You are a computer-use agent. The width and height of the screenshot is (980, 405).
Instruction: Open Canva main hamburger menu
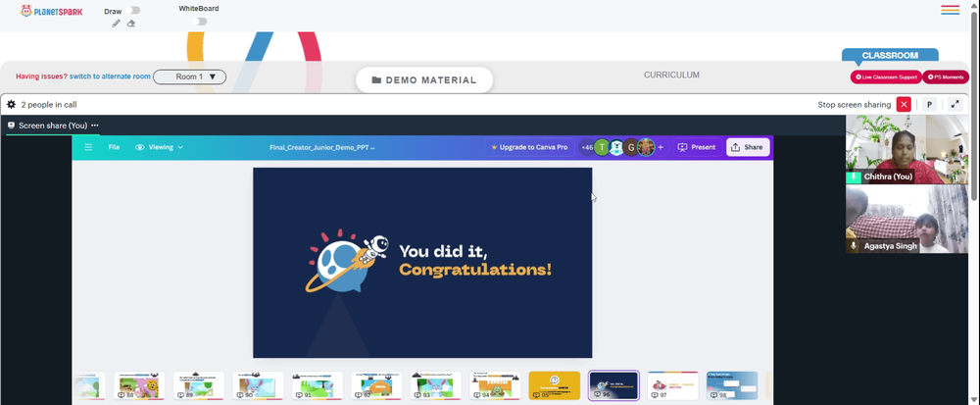[x=88, y=147]
